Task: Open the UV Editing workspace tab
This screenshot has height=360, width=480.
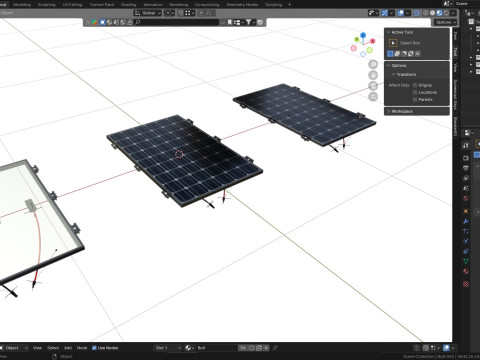Action: coord(72,5)
